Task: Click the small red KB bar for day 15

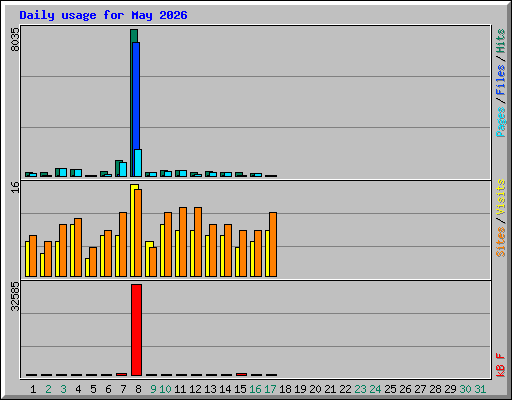Action: 242,374
